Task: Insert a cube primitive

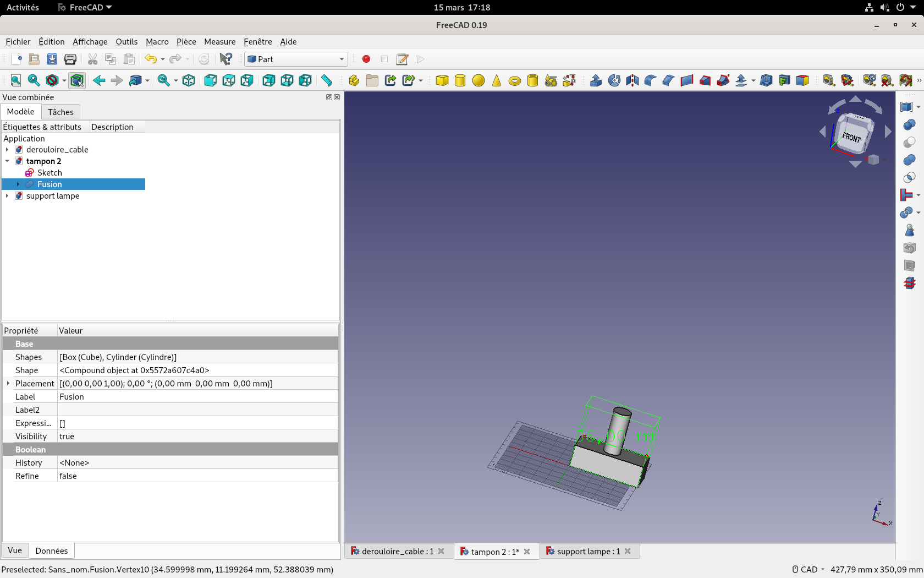Action: [x=442, y=80]
